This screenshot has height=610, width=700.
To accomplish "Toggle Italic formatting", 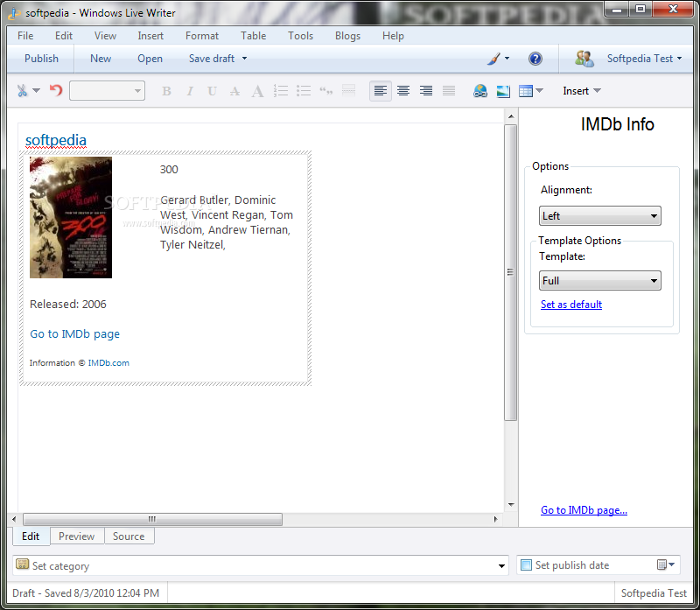I will pyautogui.click(x=190, y=91).
